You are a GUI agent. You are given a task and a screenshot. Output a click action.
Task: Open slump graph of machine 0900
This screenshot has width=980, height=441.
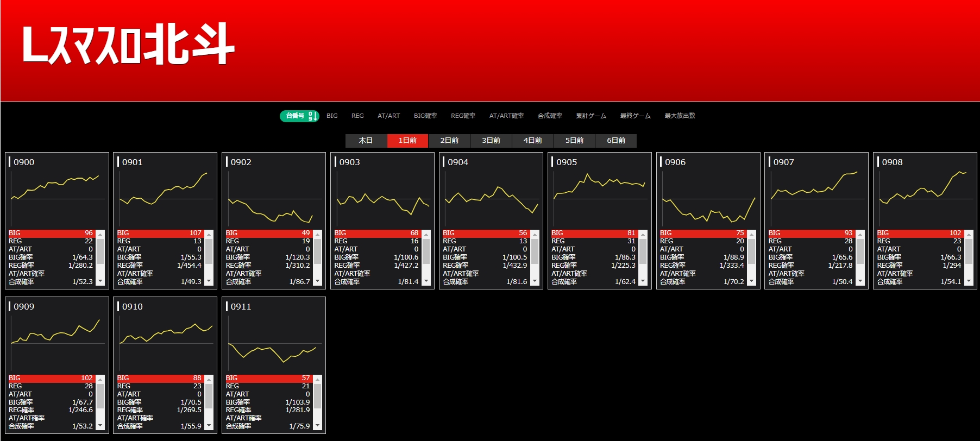coord(57,199)
